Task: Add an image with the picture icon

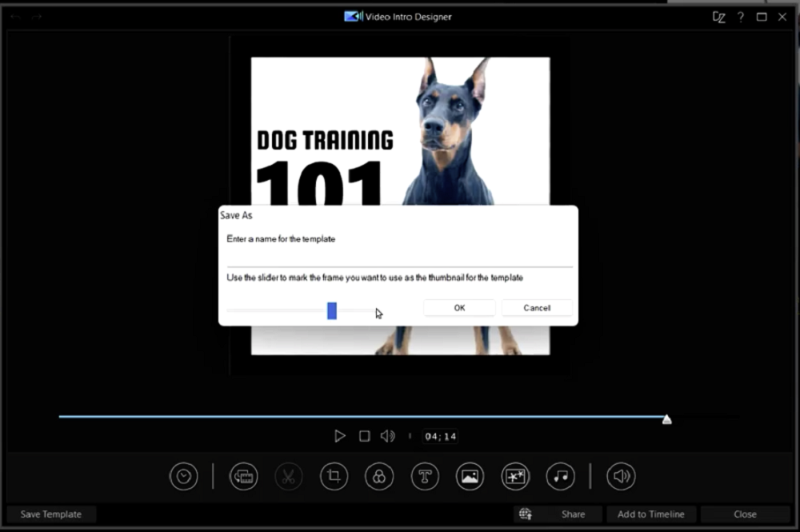Action: [x=470, y=477]
